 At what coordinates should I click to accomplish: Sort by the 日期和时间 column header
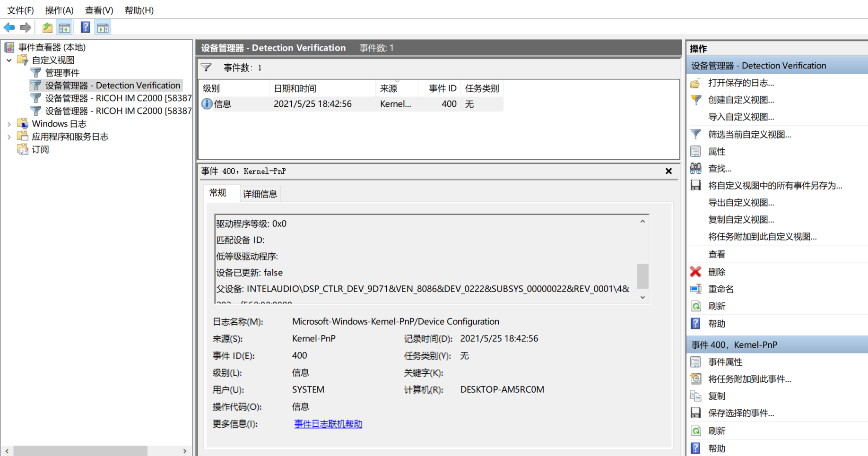pyautogui.click(x=322, y=88)
